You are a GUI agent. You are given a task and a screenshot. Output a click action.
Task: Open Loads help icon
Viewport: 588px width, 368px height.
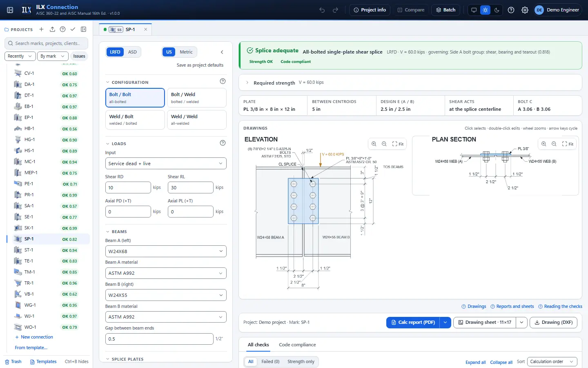pos(223,143)
